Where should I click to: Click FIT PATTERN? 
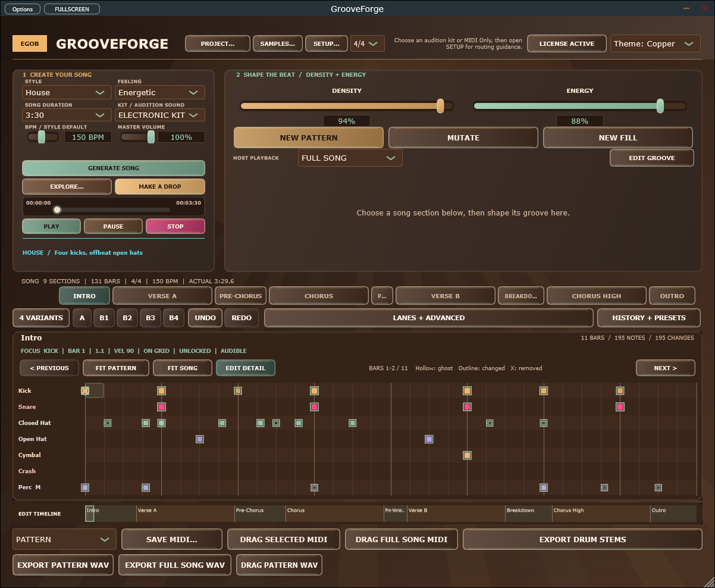[x=116, y=368]
